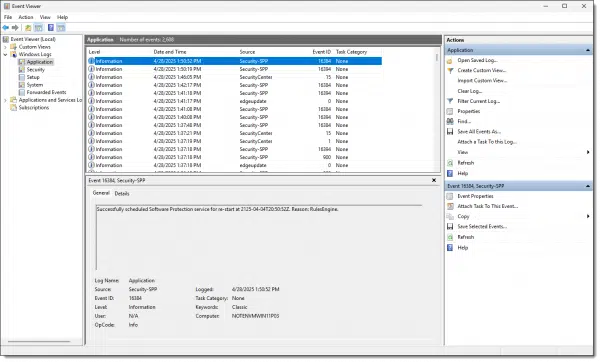
Task: Select the Security-SPP event at 1:50:19 PM
Action: pyautogui.click(x=235, y=69)
